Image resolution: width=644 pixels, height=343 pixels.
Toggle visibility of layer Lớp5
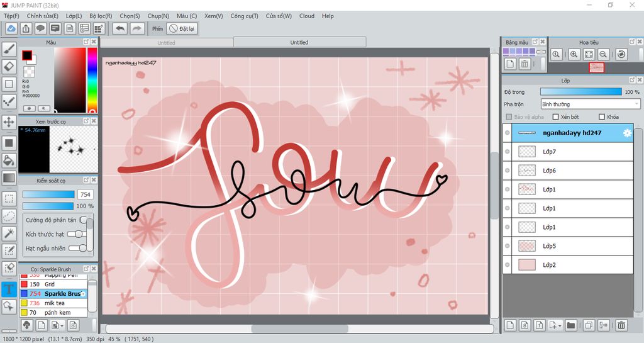pos(508,246)
